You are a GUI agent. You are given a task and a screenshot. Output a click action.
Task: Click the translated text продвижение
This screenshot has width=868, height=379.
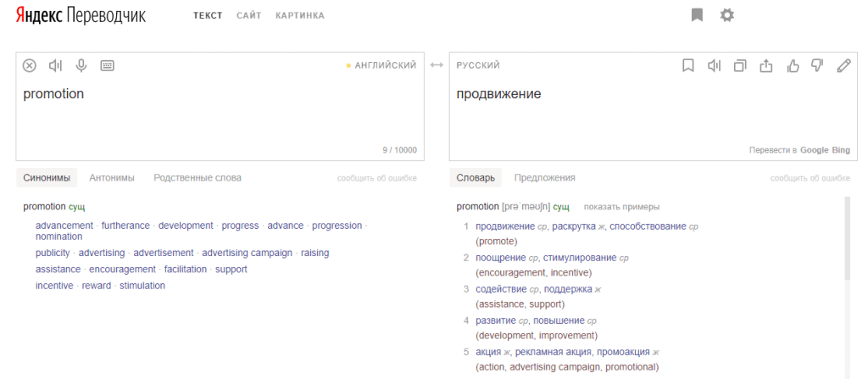coord(498,94)
